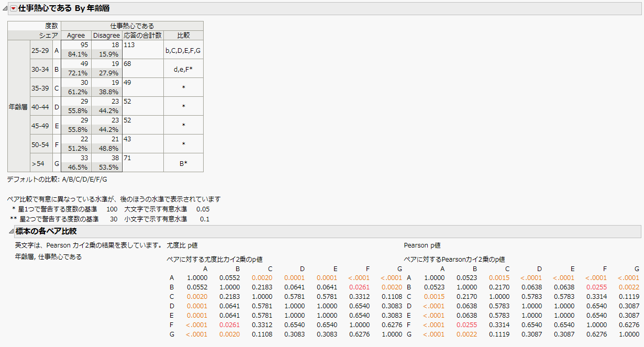
Task: Collapse the 仕事熱心である By 年齢層 report
Action: point(4,8)
